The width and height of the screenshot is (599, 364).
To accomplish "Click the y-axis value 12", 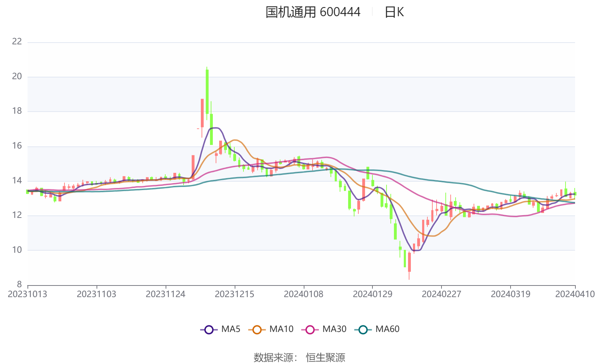I will [x=17, y=215].
